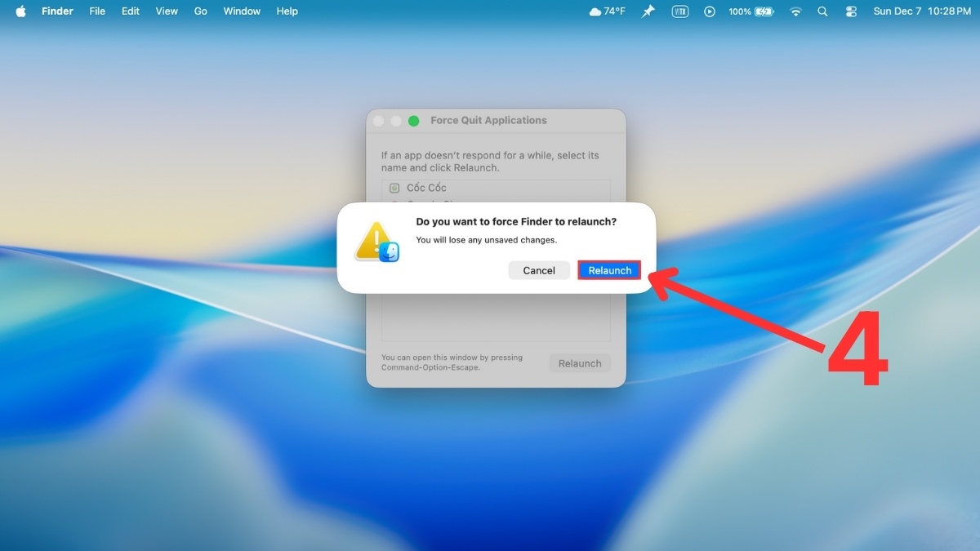Click the Force Quit Applications window title
This screenshot has width=980, height=551.
488,120
